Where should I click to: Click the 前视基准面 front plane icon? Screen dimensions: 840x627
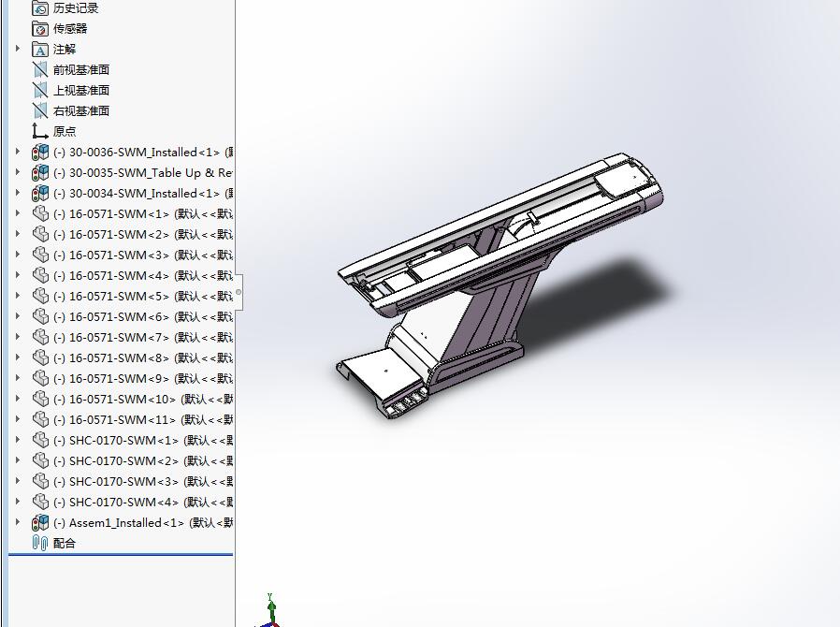click(40, 69)
